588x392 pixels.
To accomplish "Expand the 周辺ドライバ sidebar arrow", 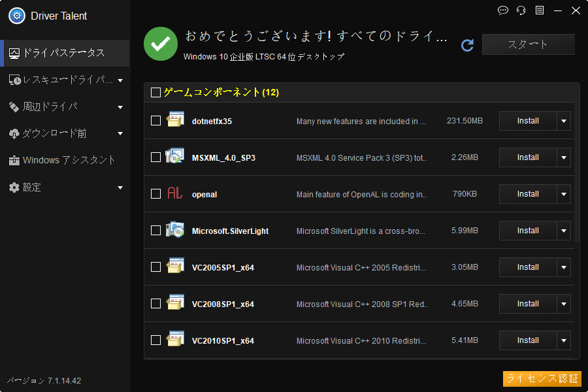I will 120,107.
